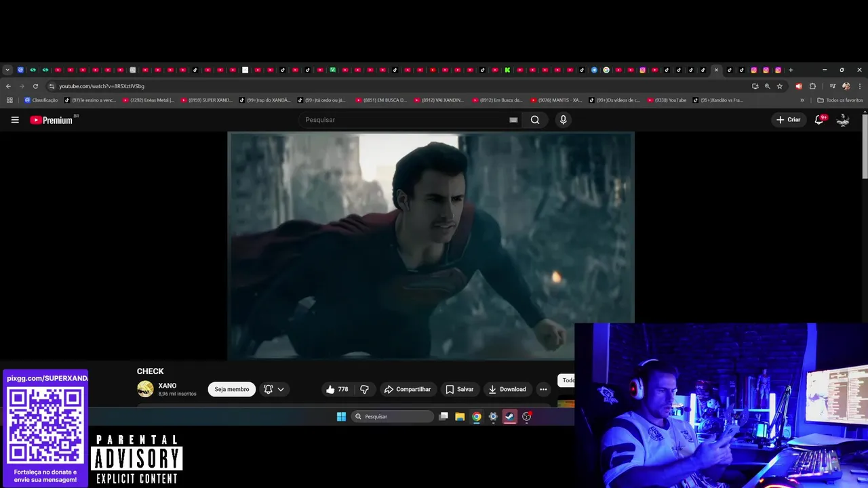The height and width of the screenshot is (488, 868).
Task: Click the browser address bar URL
Action: click(102, 86)
